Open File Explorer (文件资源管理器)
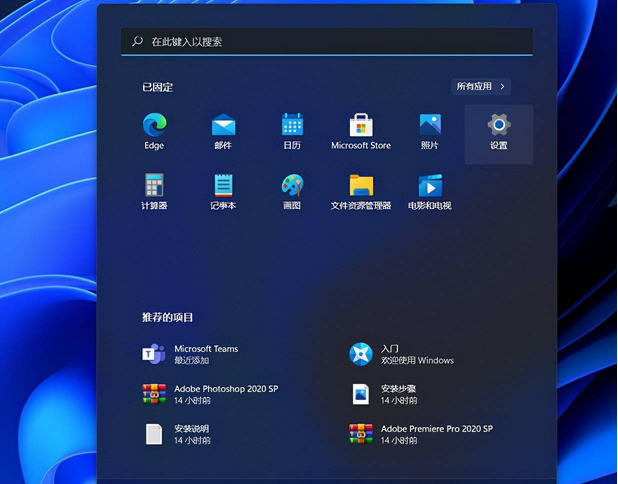Image resolution: width=618 pixels, height=484 pixels. (x=361, y=185)
